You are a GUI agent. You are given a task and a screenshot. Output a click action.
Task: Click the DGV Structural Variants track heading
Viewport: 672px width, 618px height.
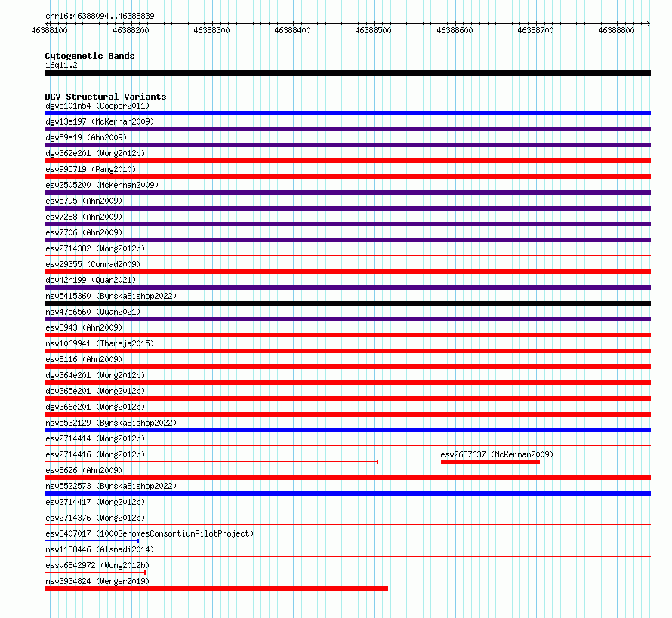coord(106,97)
